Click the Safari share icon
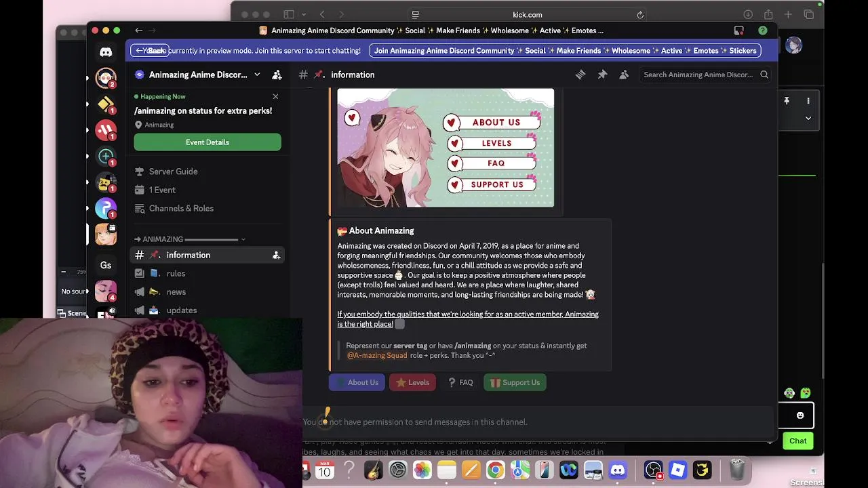This screenshot has height=488, width=868. pos(768,14)
